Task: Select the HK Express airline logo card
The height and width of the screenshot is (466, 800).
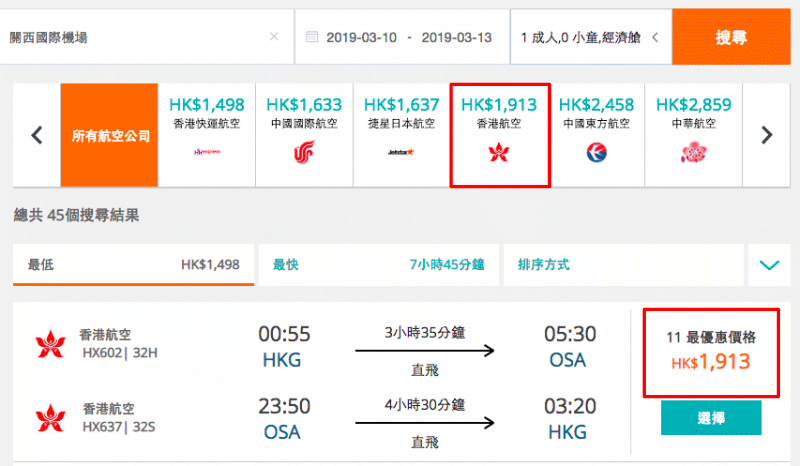Action: 207,135
